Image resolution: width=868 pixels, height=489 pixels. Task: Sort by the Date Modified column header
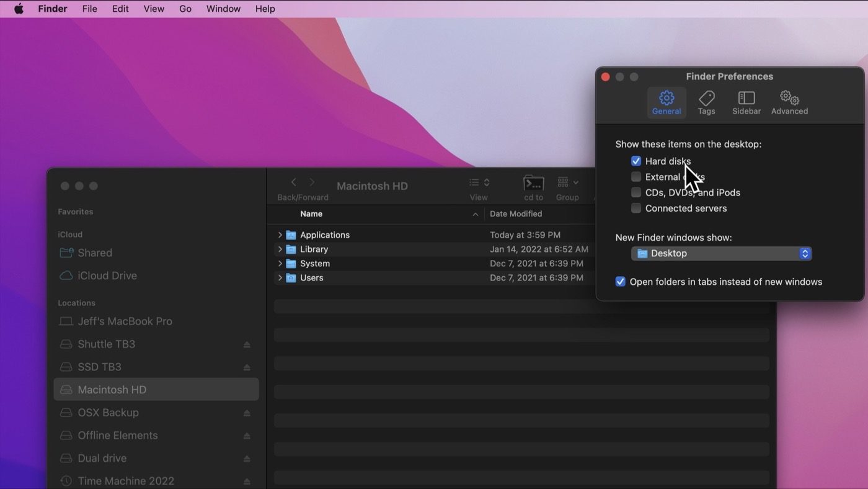(x=516, y=214)
